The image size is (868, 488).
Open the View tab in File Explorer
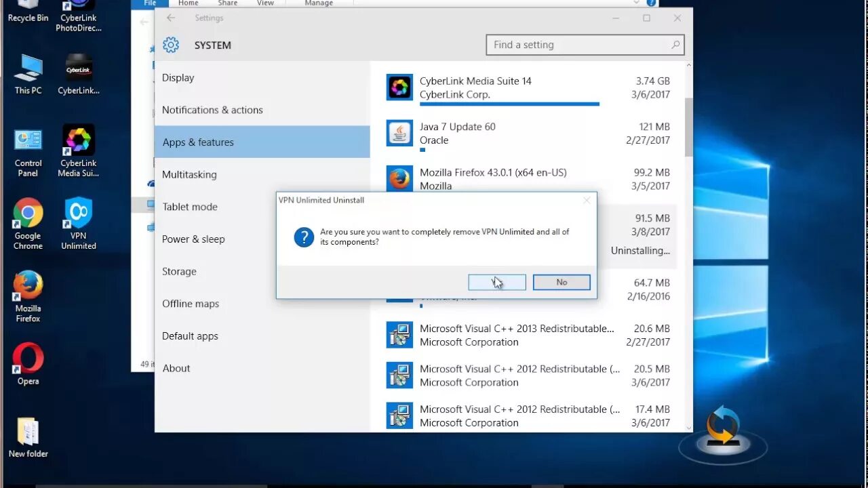(x=265, y=3)
